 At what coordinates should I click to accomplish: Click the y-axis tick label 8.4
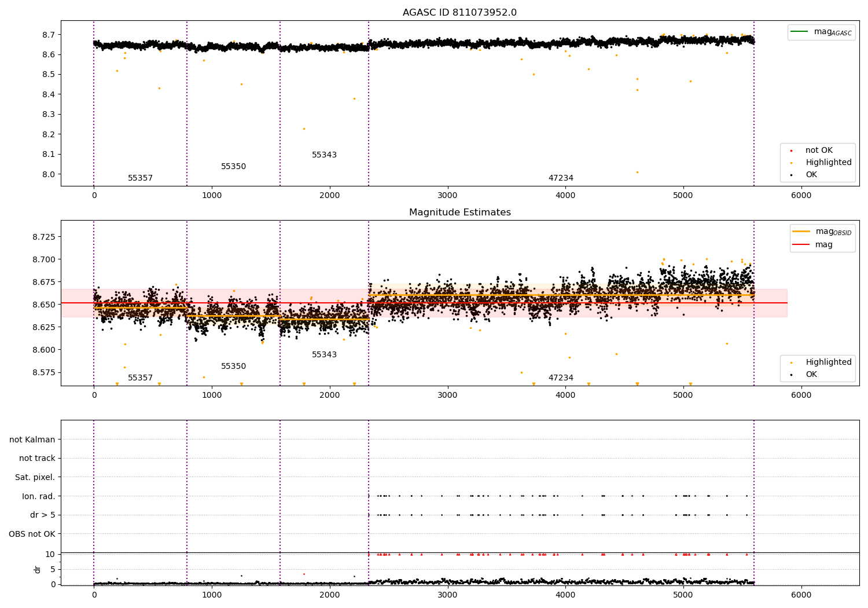pos(47,94)
